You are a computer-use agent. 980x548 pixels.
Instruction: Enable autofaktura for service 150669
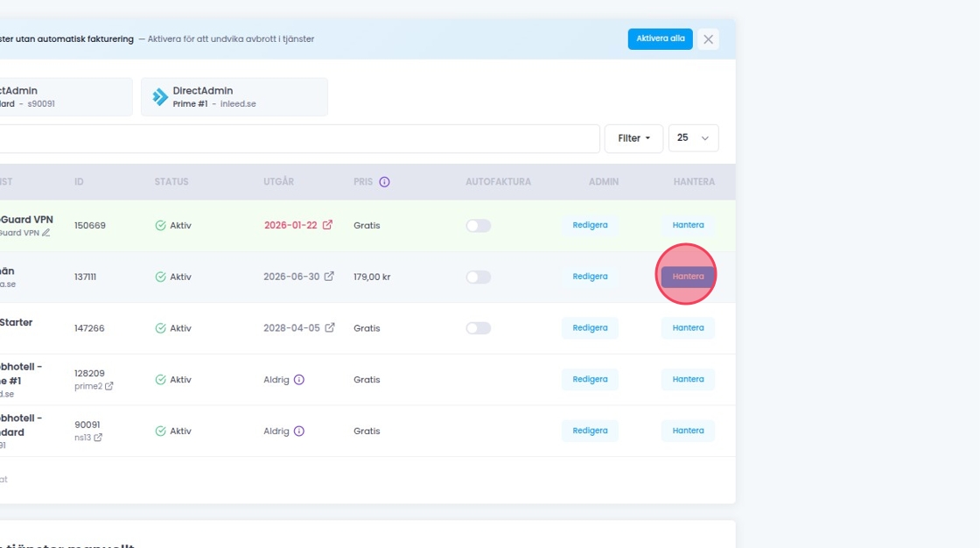pyautogui.click(x=478, y=226)
